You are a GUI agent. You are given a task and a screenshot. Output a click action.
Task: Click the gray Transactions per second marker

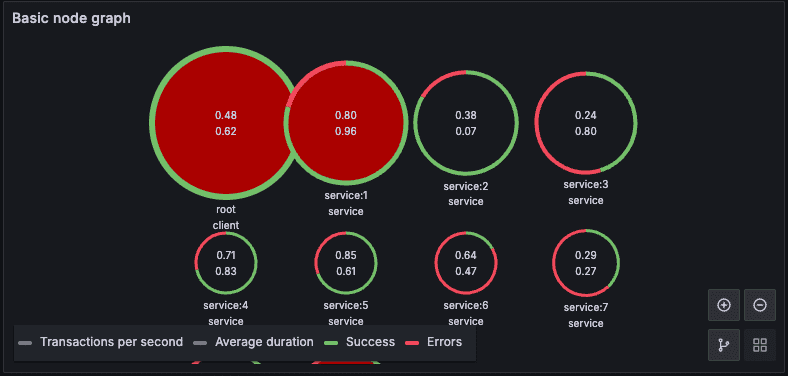coord(25,343)
